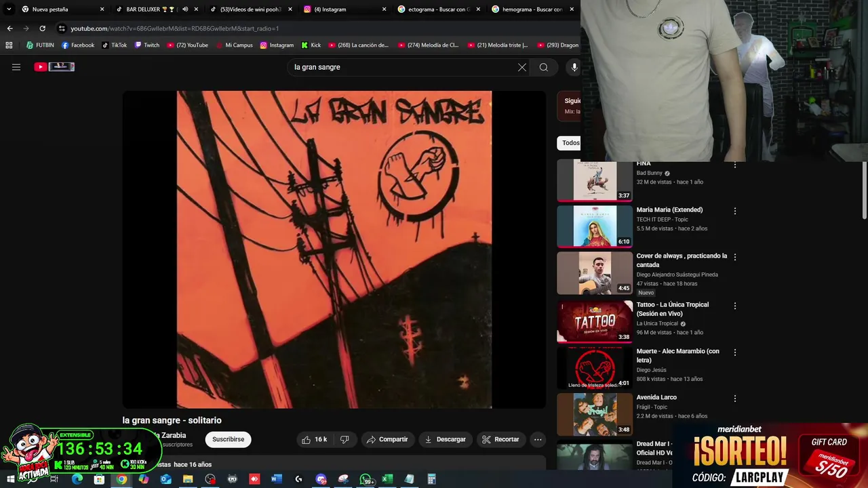Open the FUTBIN bookmark

point(40,45)
